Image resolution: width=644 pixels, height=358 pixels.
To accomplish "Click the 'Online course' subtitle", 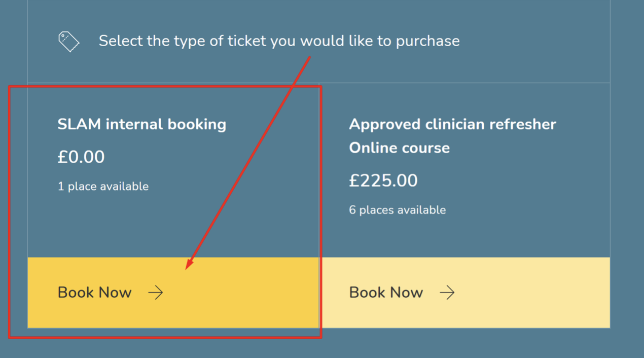I will click(x=399, y=148).
